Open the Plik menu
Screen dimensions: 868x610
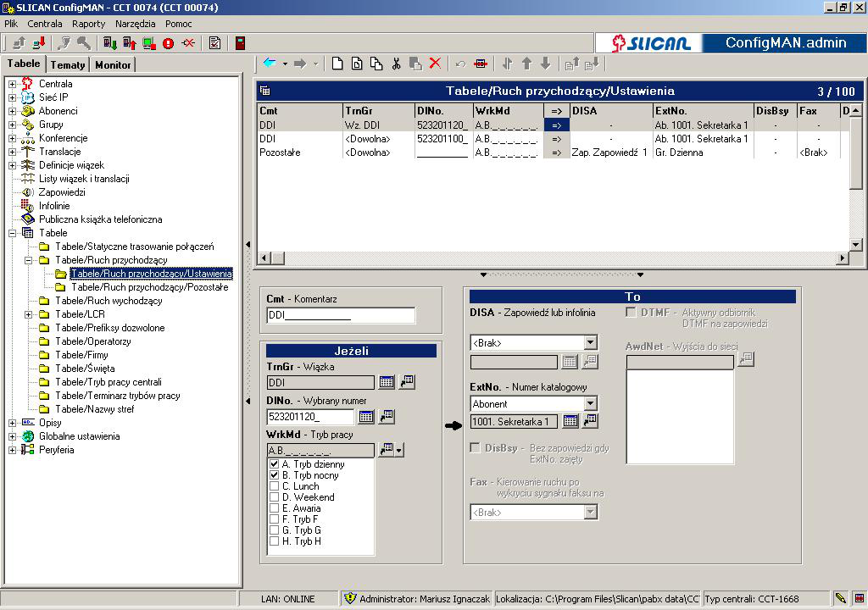tap(11, 24)
